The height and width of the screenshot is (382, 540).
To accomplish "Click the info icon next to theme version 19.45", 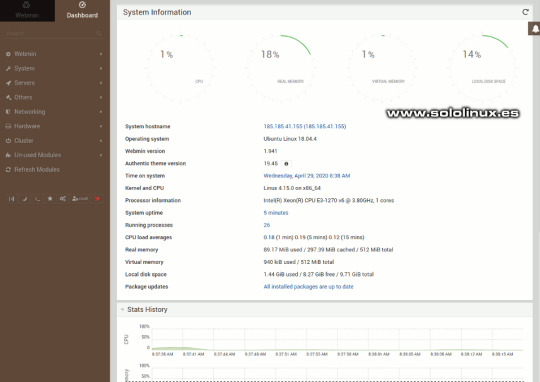I will (x=286, y=164).
